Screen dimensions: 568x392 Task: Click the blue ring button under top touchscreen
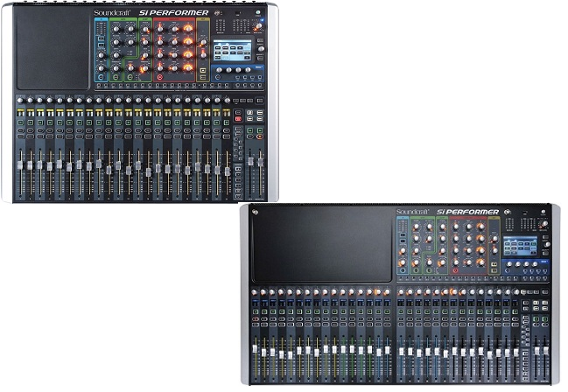(218, 77)
